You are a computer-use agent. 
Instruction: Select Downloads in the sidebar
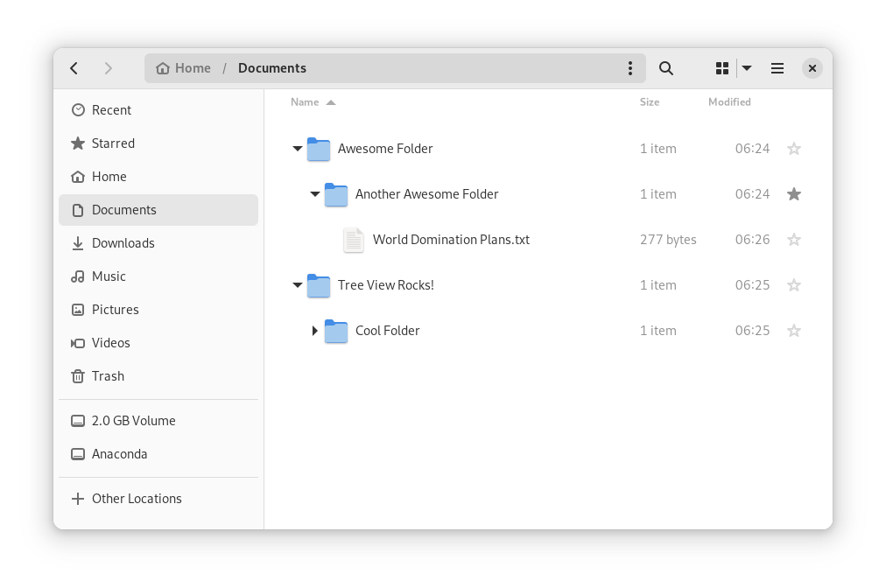(x=123, y=243)
